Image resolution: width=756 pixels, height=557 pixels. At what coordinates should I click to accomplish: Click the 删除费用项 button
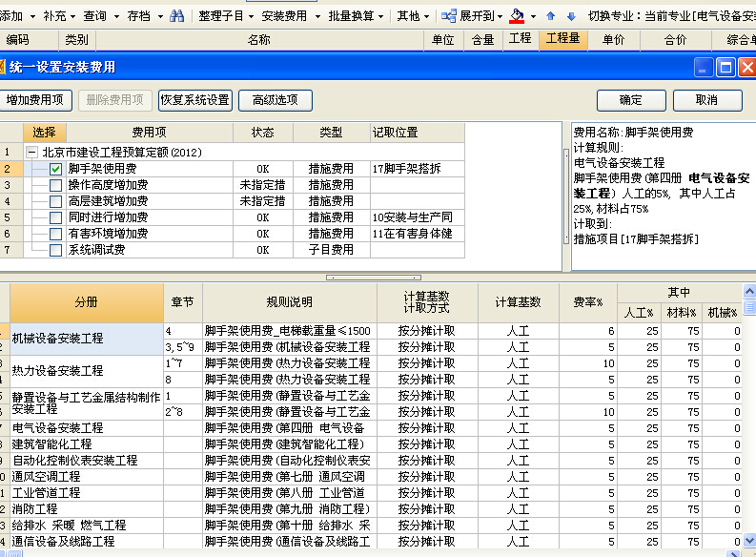click(x=115, y=100)
